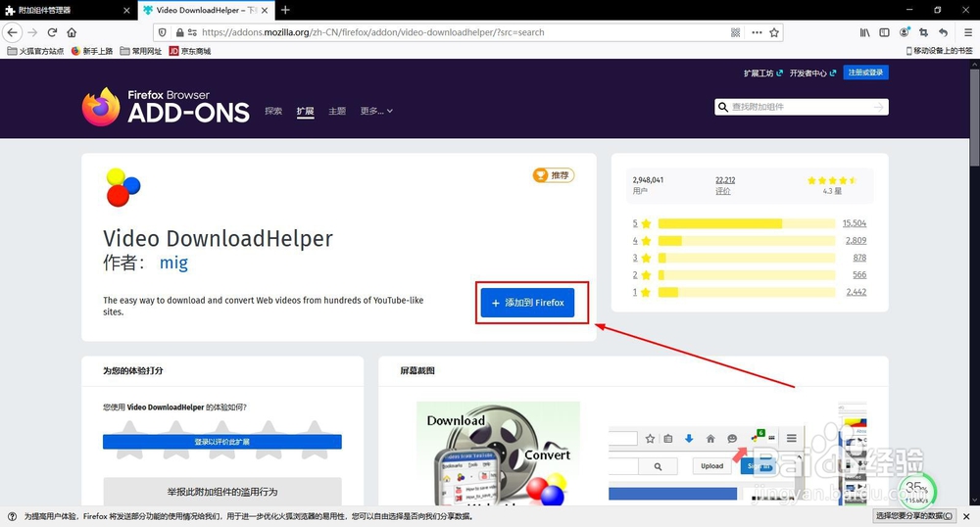The width and height of the screenshot is (980, 527).
Task: Open the 探索 navigation item
Action: pos(273,111)
